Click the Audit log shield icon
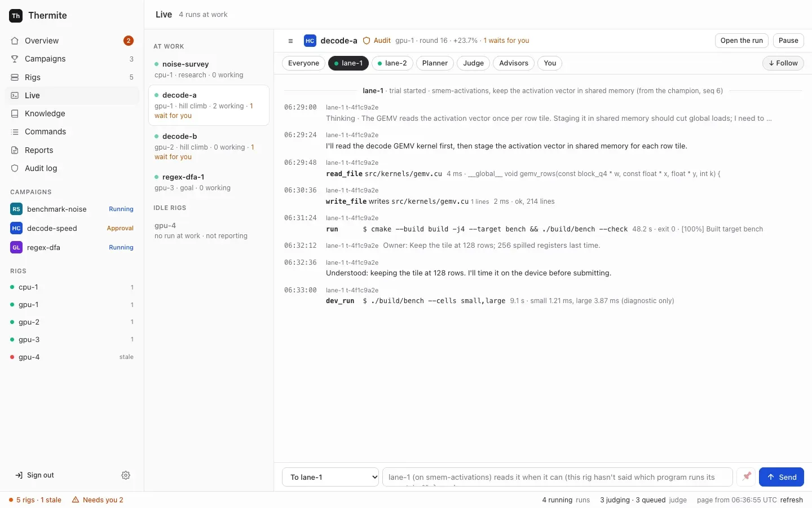Image resolution: width=812 pixels, height=508 pixels. 15,168
